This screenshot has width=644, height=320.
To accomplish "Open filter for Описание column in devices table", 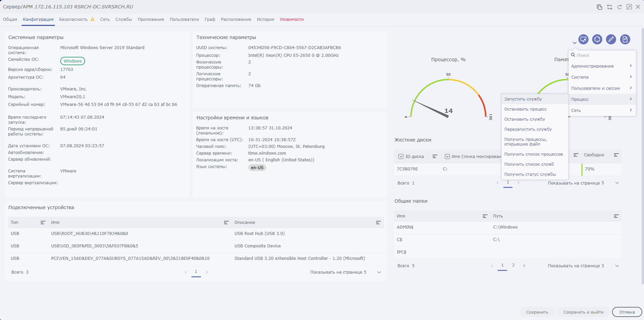I will click(378, 223).
